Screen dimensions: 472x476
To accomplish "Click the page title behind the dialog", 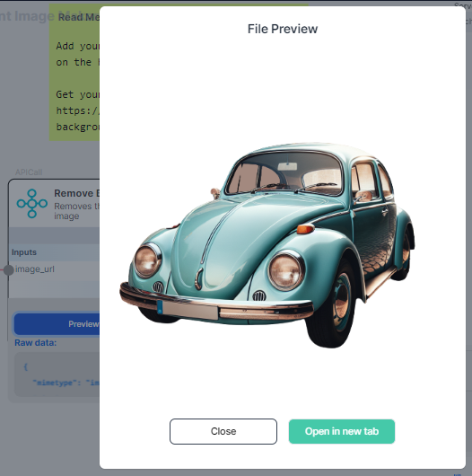I will 27,16.
